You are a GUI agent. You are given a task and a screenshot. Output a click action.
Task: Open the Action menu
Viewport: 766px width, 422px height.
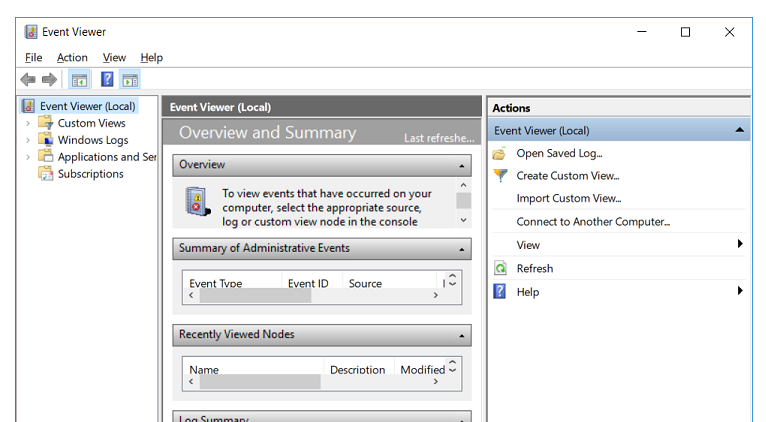[72, 58]
